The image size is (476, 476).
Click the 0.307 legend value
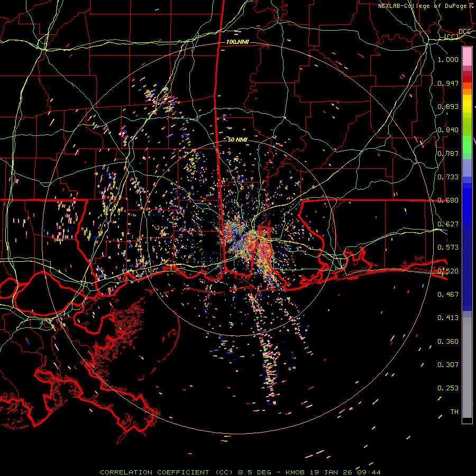pyautogui.click(x=448, y=364)
